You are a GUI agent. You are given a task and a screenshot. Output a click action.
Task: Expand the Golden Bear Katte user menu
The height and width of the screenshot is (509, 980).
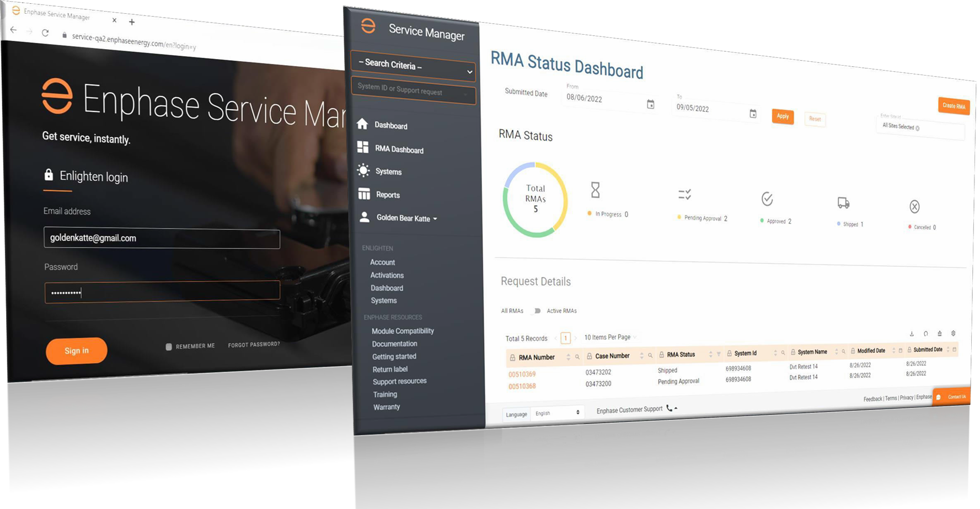point(406,218)
